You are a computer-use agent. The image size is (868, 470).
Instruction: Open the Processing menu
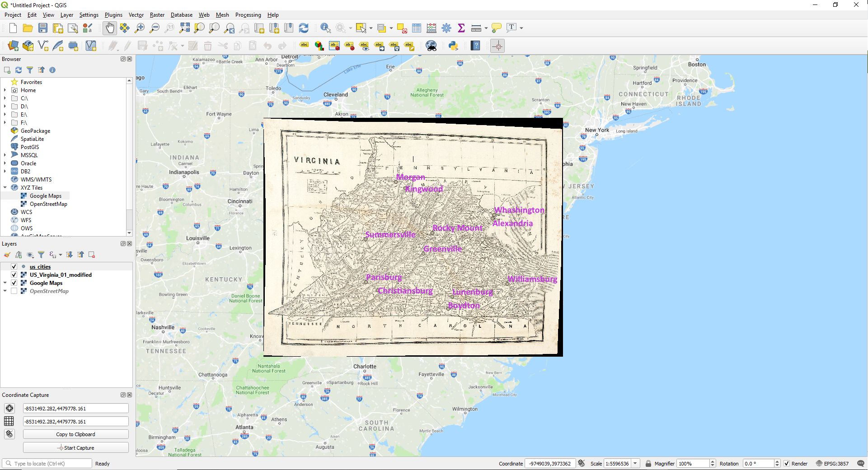(248, 15)
